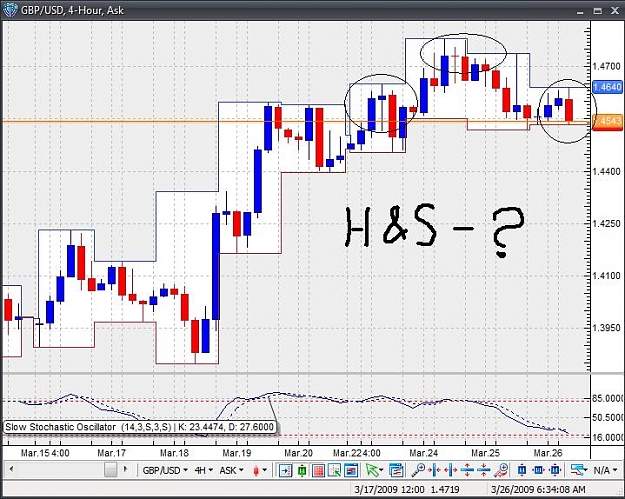Minimize the GBP/USD chart window
The width and height of the screenshot is (625, 499).
pos(580,11)
